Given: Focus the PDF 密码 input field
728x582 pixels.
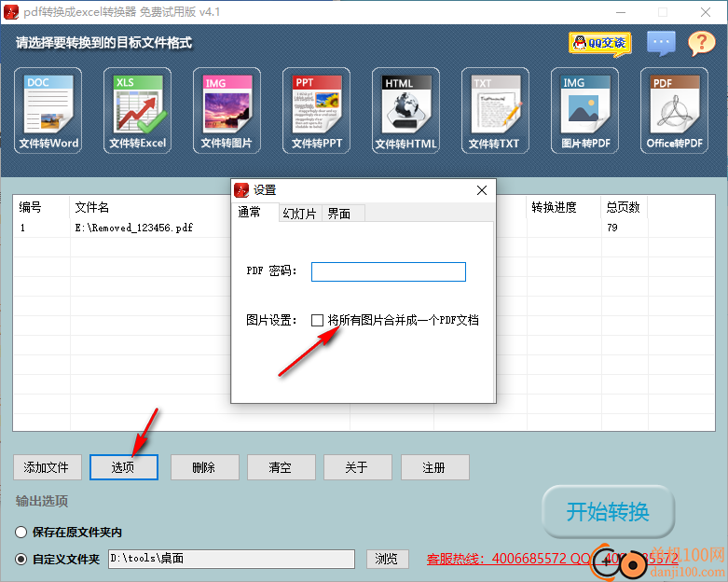Looking at the screenshot, I should point(389,271).
